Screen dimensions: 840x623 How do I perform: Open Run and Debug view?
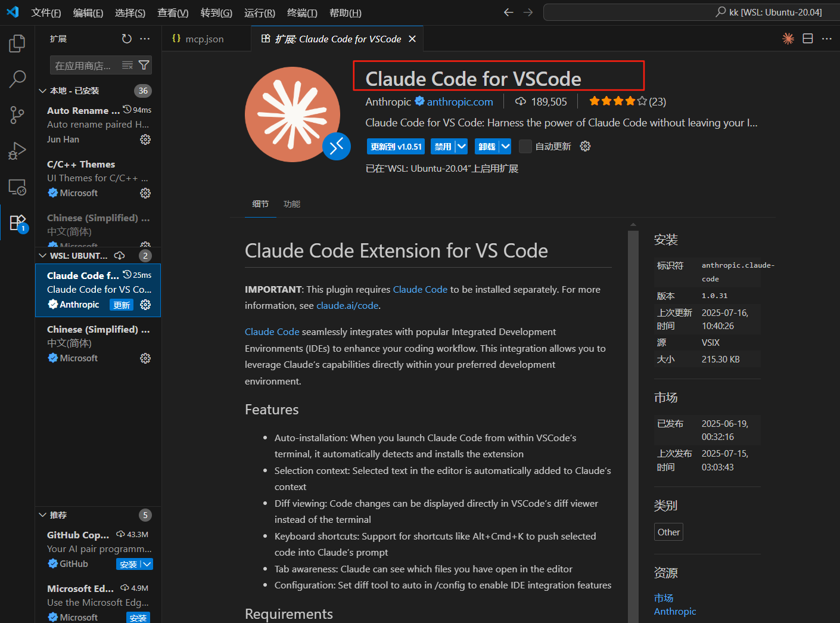click(17, 151)
